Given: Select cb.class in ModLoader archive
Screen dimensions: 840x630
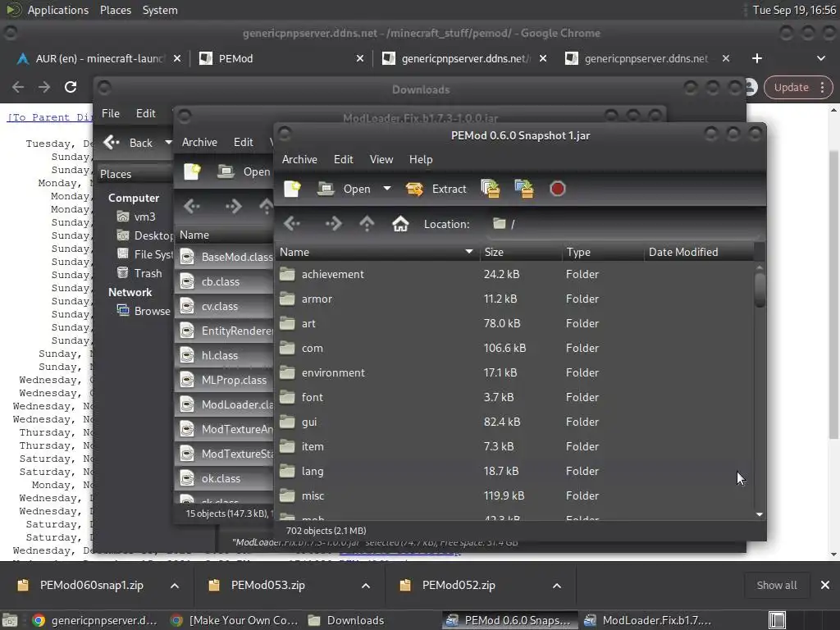Looking at the screenshot, I should [224, 282].
